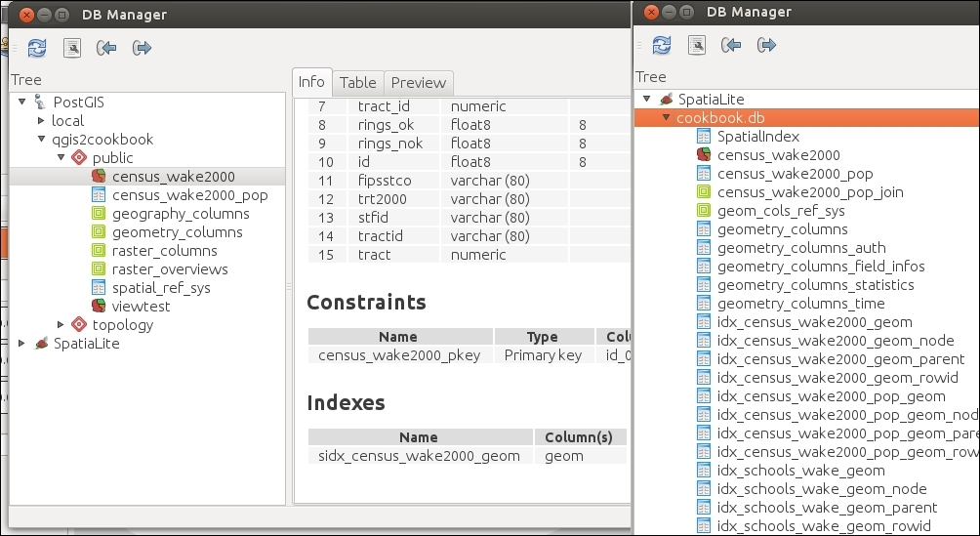980x536 pixels.
Task: Open SQL window icon in left toolbar
Action: pyautogui.click(x=72, y=48)
